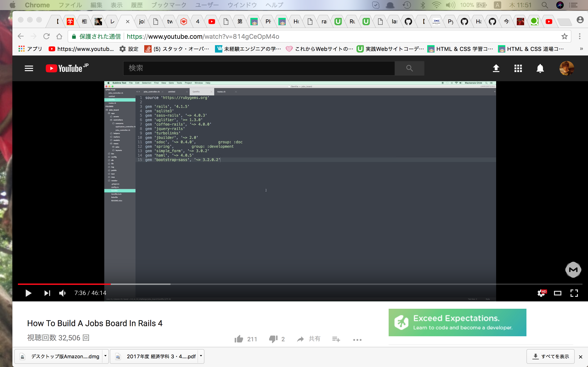This screenshot has width=588, height=367.
Task: Expand the bookmarks bar overflow chevron
Action: pos(581,49)
